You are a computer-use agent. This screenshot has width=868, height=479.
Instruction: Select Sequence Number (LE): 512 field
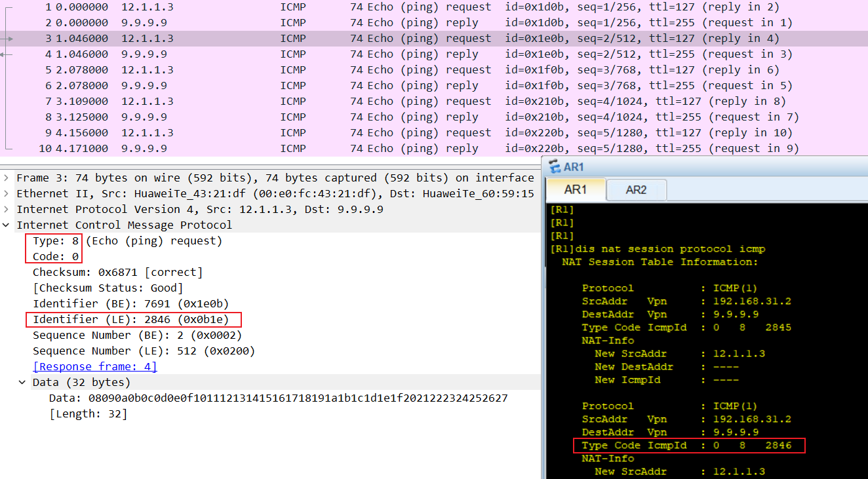click(x=144, y=351)
